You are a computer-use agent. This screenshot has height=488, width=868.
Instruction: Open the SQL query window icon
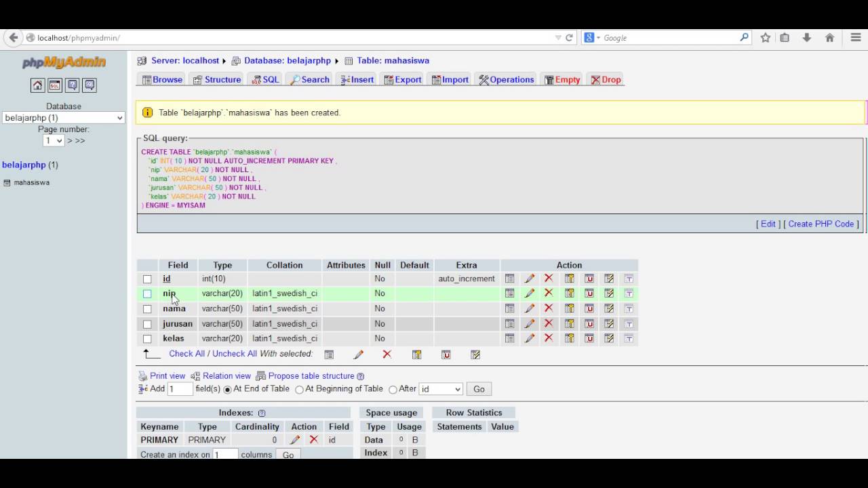tap(55, 85)
